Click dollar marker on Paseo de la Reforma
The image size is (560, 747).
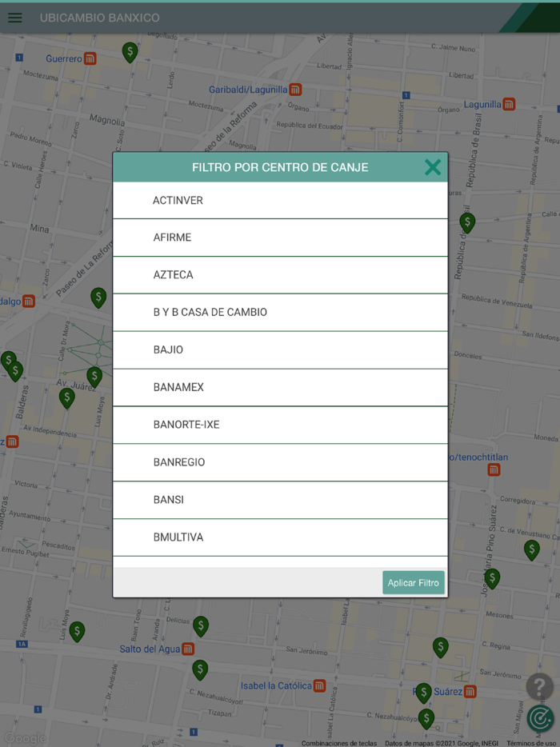pyautogui.click(x=98, y=298)
